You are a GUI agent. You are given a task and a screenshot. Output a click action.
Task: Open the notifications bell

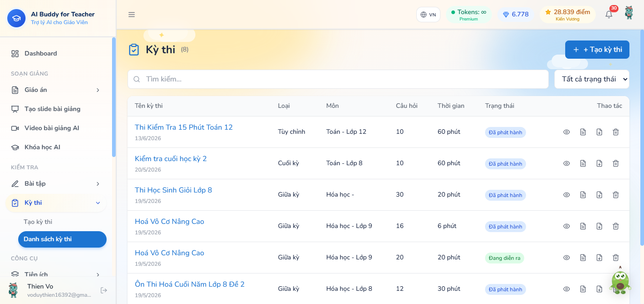pyautogui.click(x=609, y=15)
